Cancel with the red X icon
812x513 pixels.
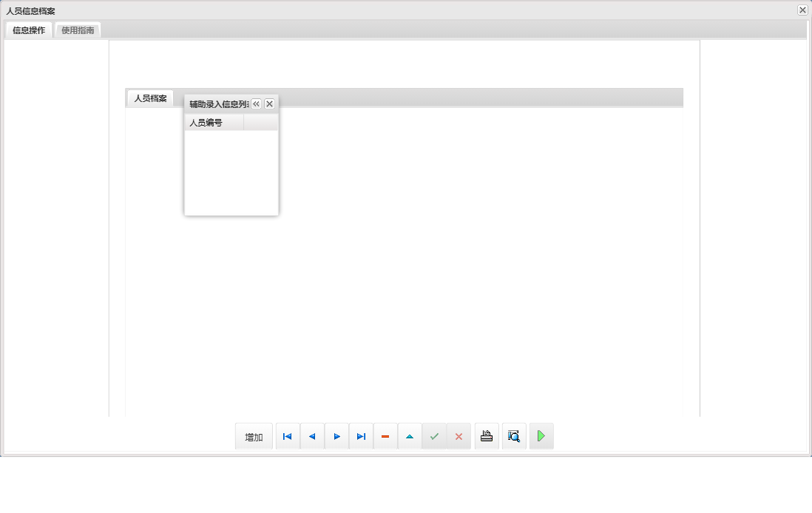tap(459, 436)
